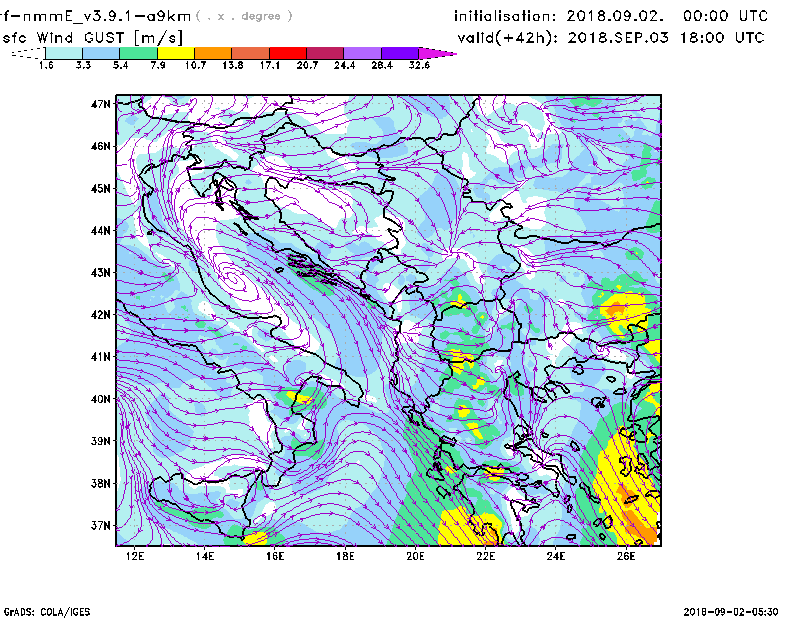
Task: Click the 24E longitude label
Action: coord(556,556)
